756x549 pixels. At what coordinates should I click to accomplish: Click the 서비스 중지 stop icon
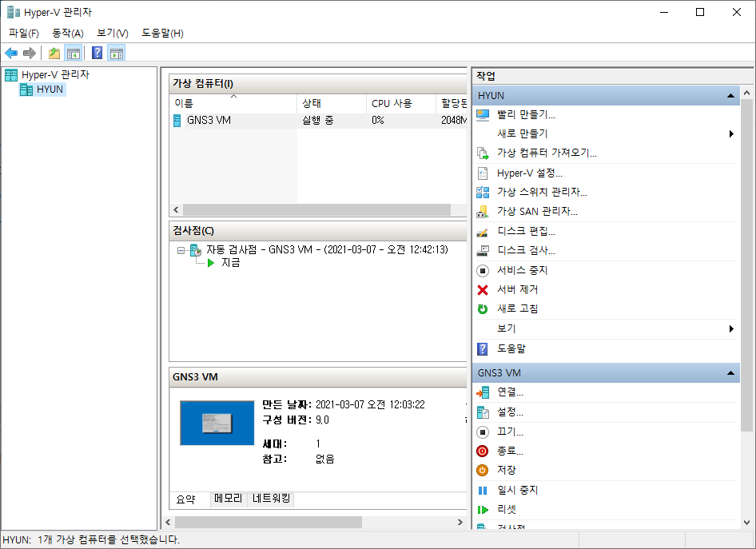click(x=483, y=271)
